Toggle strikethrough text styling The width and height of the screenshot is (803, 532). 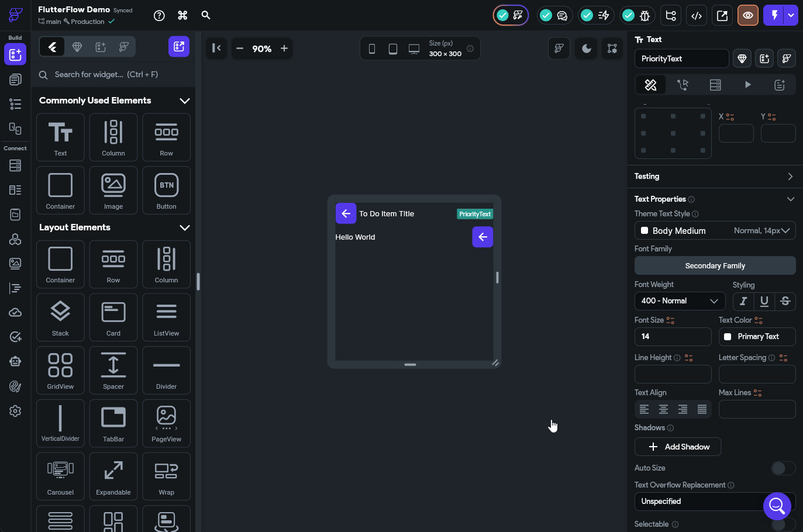point(785,301)
